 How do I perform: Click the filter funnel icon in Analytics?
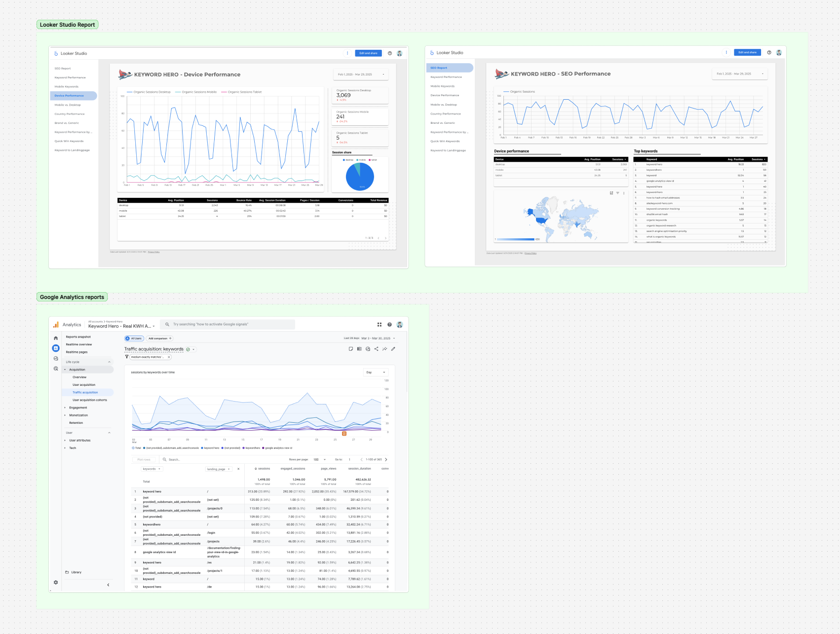[127, 357]
